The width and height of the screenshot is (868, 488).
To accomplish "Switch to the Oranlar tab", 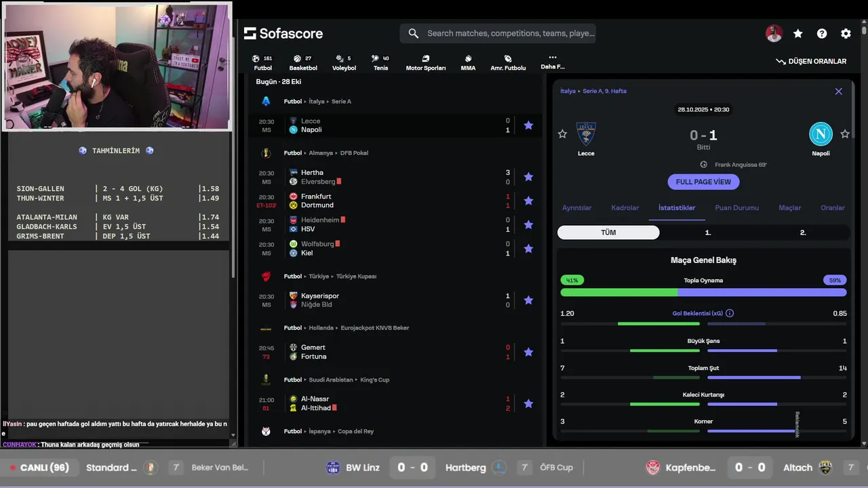I will 833,208.
